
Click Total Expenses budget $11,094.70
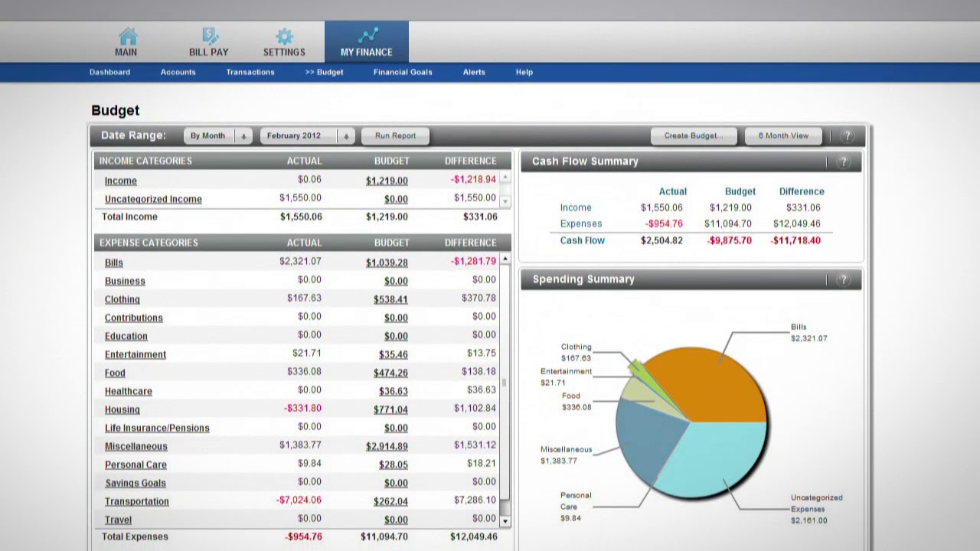click(x=384, y=536)
